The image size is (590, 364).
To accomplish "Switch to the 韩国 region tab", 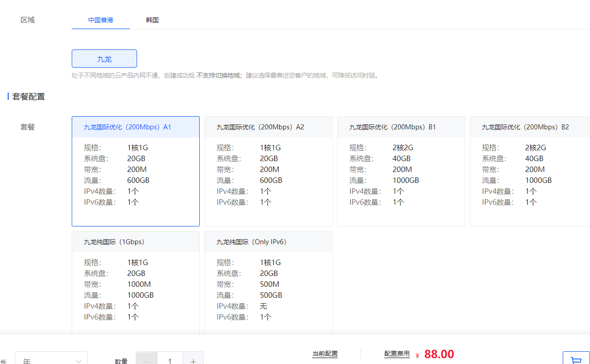I will point(152,20).
